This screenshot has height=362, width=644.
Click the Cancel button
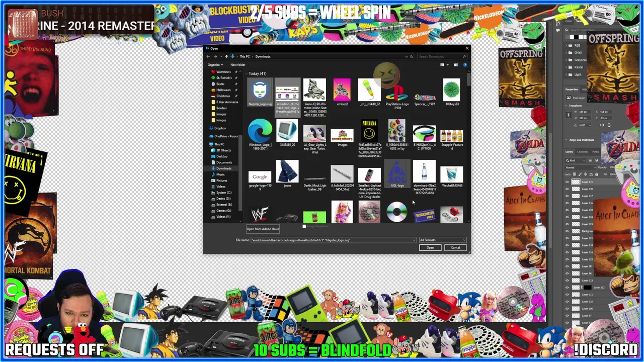pos(455,247)
